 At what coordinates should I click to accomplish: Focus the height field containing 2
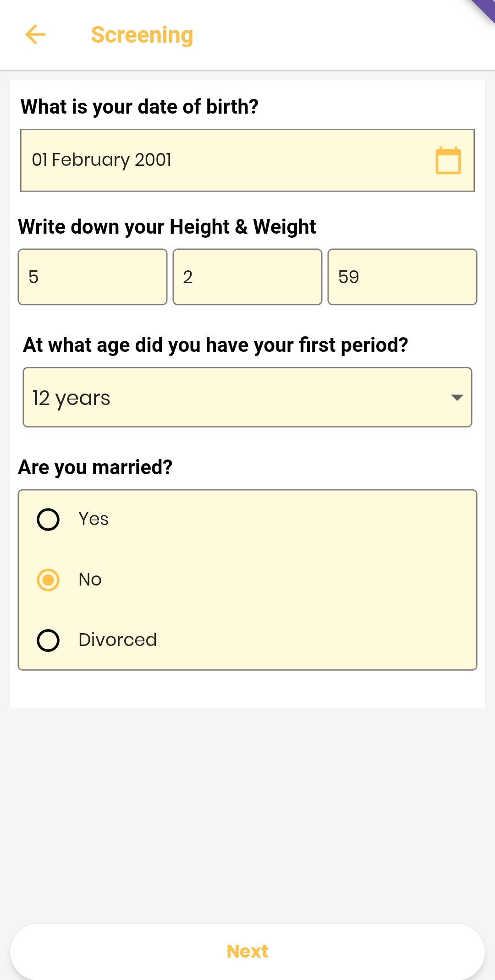coord(247,277)
